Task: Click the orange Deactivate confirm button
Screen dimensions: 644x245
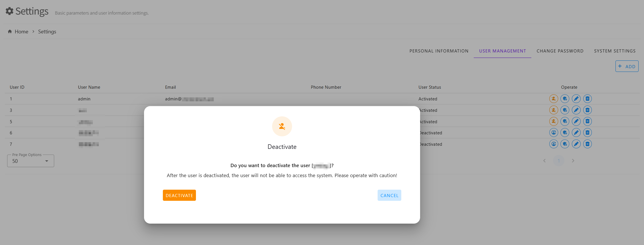Action: pyautogui.click(x=179, y=195)
